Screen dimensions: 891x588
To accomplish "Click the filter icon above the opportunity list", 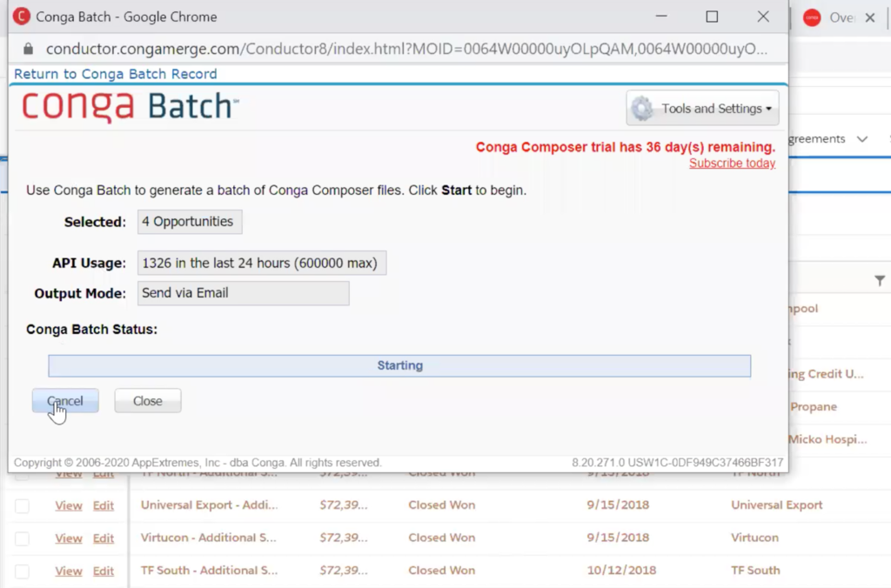I will pos(879,281).
